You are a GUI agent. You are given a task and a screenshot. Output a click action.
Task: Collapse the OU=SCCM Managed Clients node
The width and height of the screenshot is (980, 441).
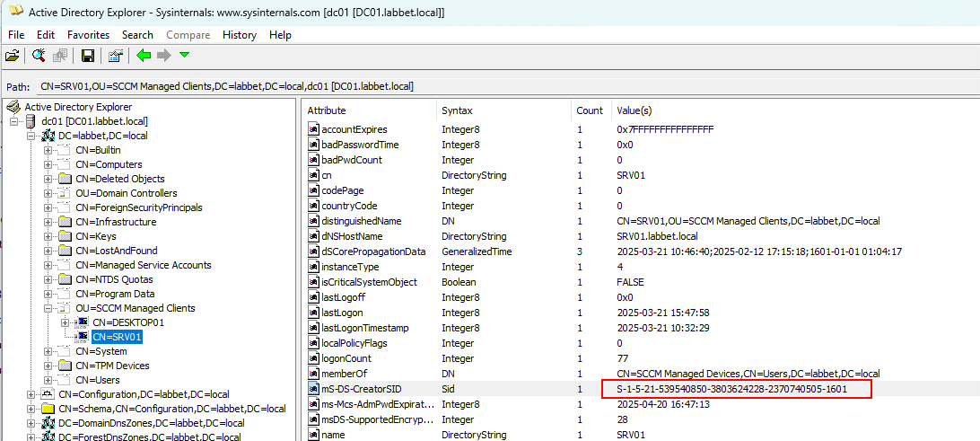[x=48, y=308]
